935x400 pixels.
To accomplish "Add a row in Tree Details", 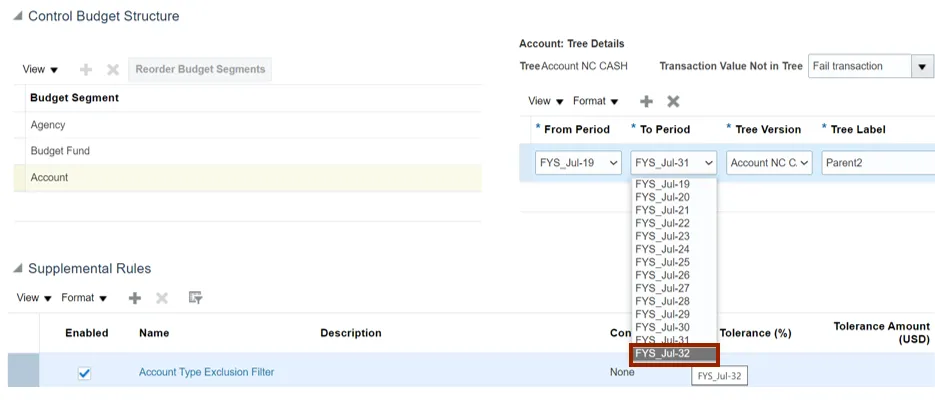I will 646,101.
